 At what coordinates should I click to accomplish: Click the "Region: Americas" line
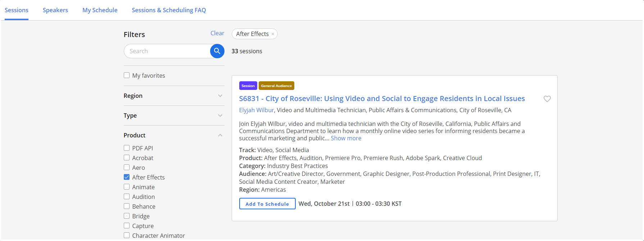tap(263, 190)
